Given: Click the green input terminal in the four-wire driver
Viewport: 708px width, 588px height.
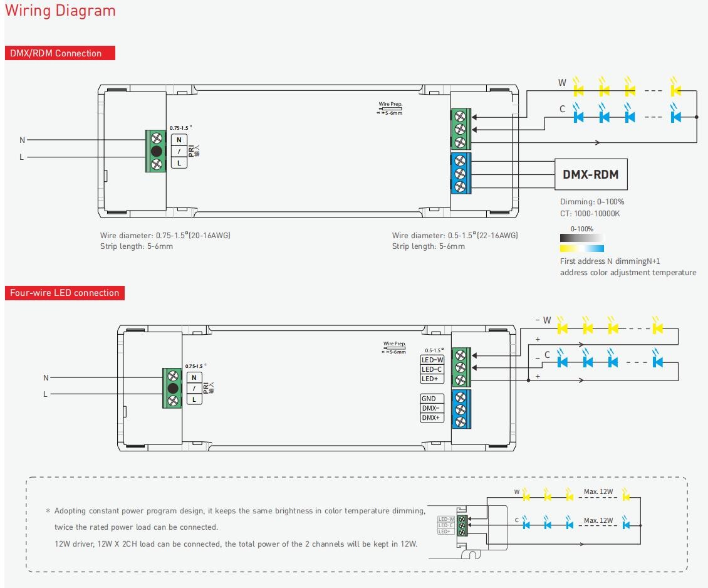Looking at the screenshot, I should coord(173,388).
